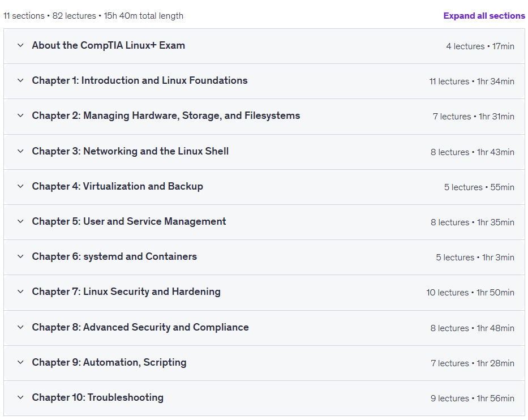Click '7 lectures • 1hr 28min' text
Viewport: 528px width, 420px height.
coord(473,363)
